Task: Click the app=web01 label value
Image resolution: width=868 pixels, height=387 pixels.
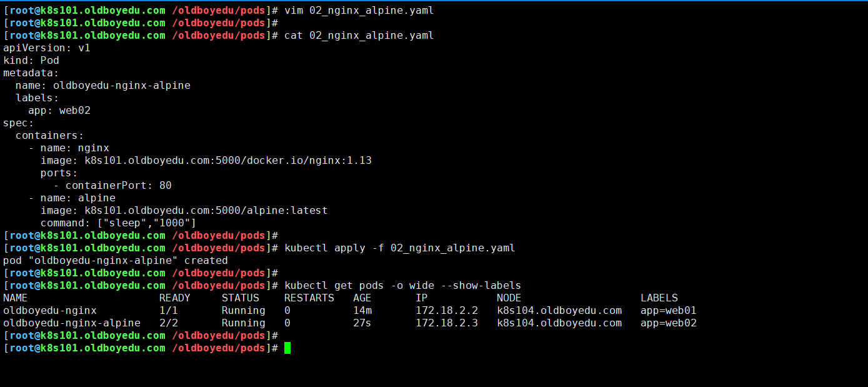Action: (669, 310)
